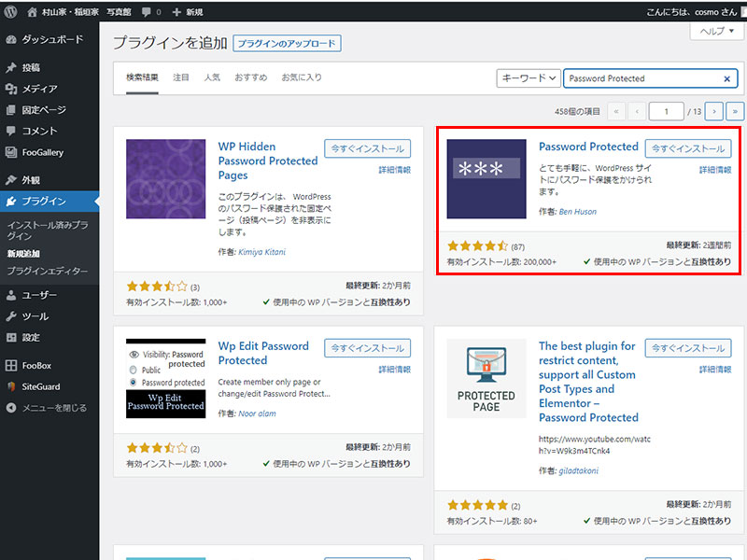Click the WordPress logo in admin bar

pyautogui.click(x=11, y=12)
